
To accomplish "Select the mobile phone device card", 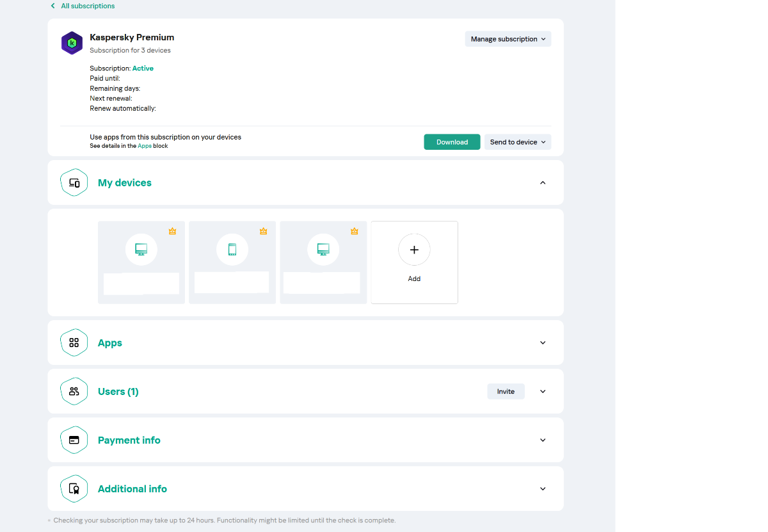I will point(232,262).
